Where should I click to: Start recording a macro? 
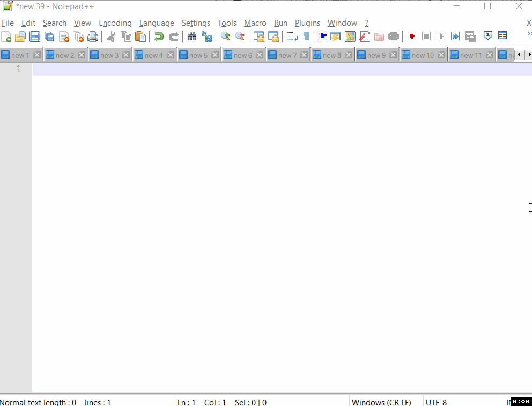point(412,36)
